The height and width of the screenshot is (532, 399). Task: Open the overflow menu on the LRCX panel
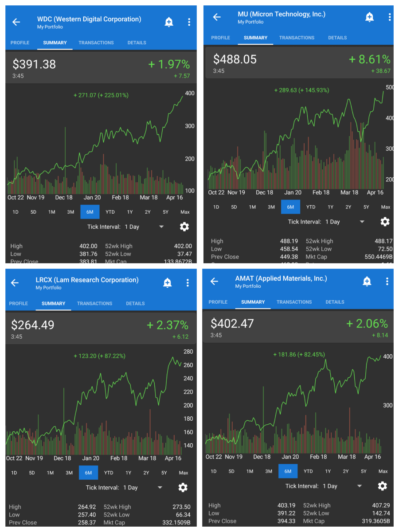click(188, 283)
